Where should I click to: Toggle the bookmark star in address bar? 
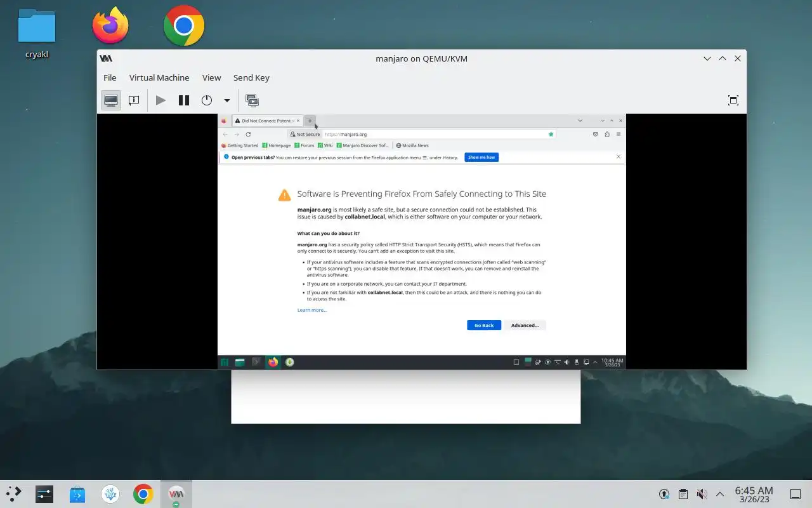551,134
